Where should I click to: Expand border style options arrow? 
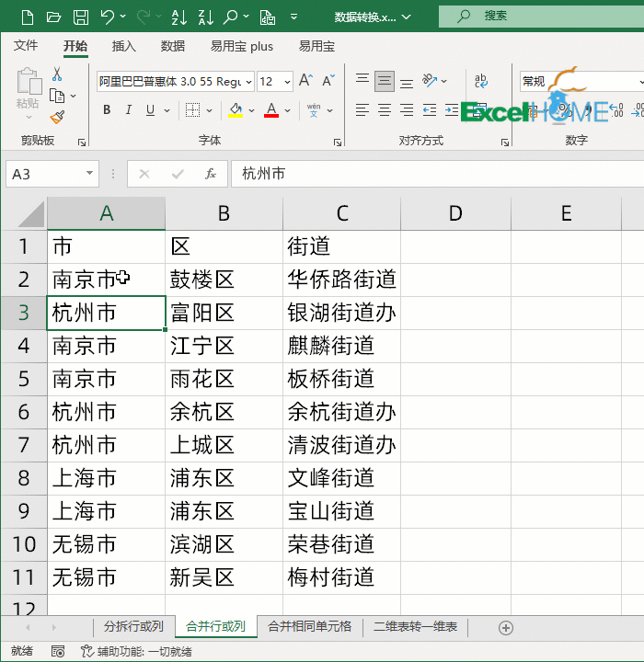click(209, 110)
